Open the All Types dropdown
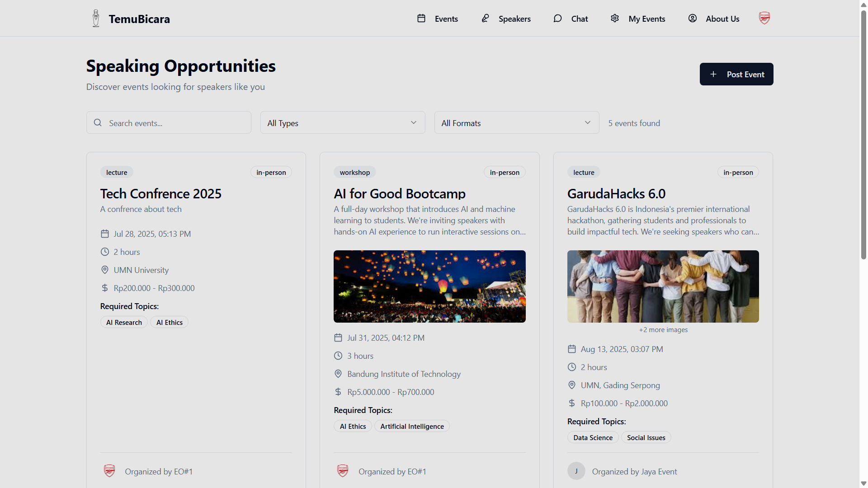The height and width of the screenshot is (488, 868). 342,123
